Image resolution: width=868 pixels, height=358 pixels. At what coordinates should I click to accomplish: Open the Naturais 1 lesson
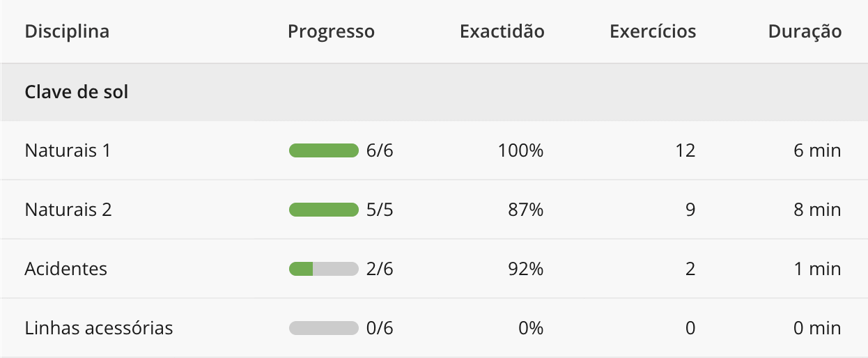point(68,150)
